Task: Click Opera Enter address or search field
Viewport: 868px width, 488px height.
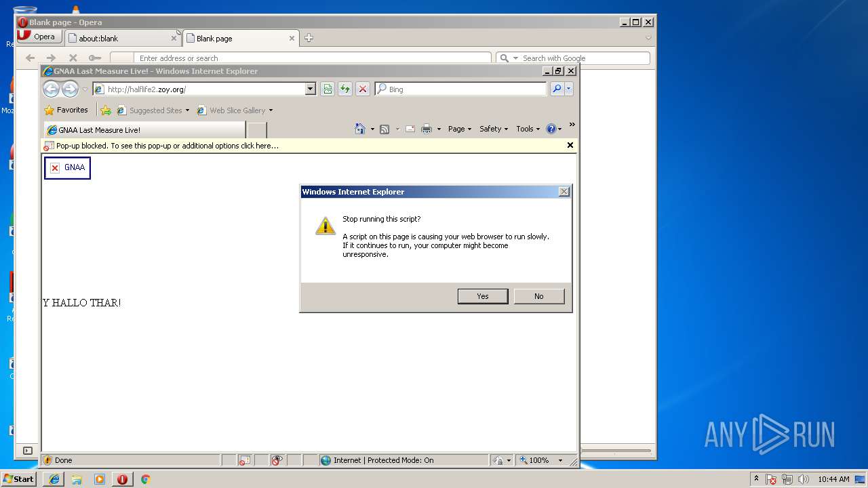Action: point(313,58)
